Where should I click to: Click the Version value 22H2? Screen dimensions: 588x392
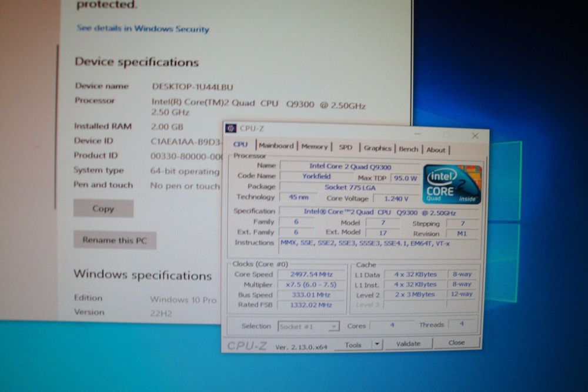(x=161, y=313)
